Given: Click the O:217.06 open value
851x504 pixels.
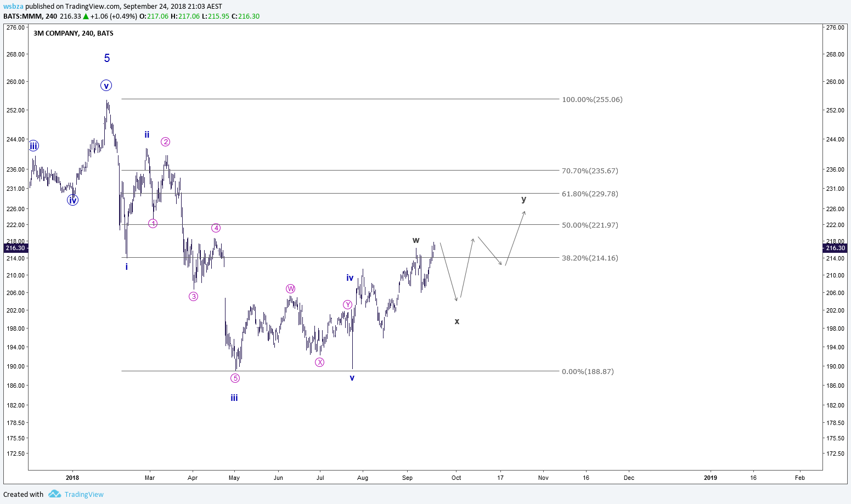Looking at the screenshot, I should (153, 16).
